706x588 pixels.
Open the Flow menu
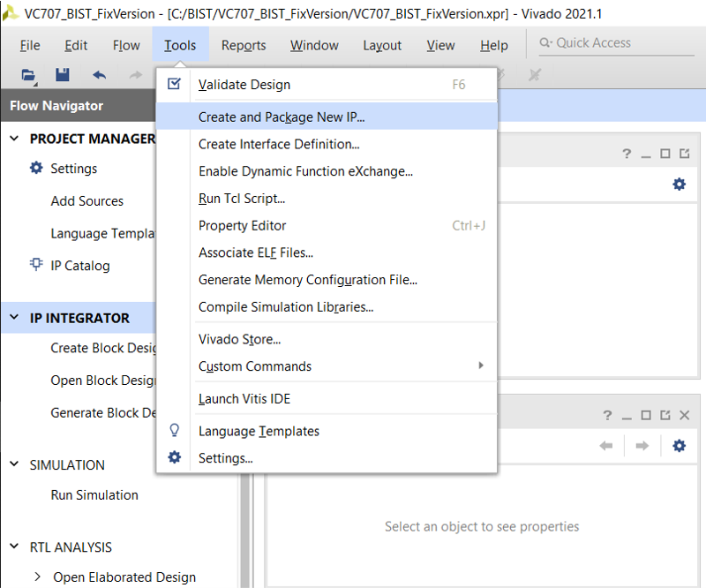pos(126,45)
